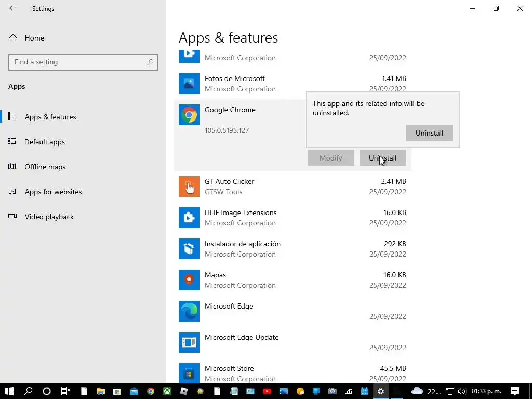This screenshot has width=532, height=399.
Task: Open Task View on the taskbar
Action: click(65, 391)
